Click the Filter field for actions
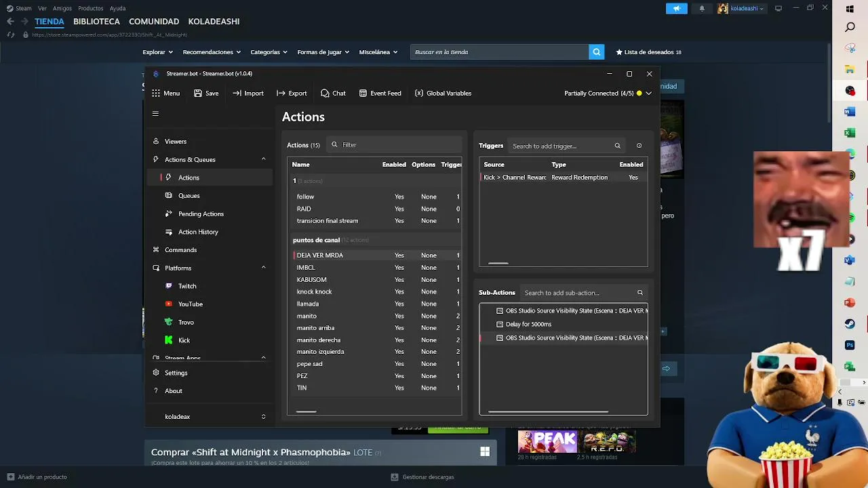Viewport: 868px width, 488px height. 395,145
